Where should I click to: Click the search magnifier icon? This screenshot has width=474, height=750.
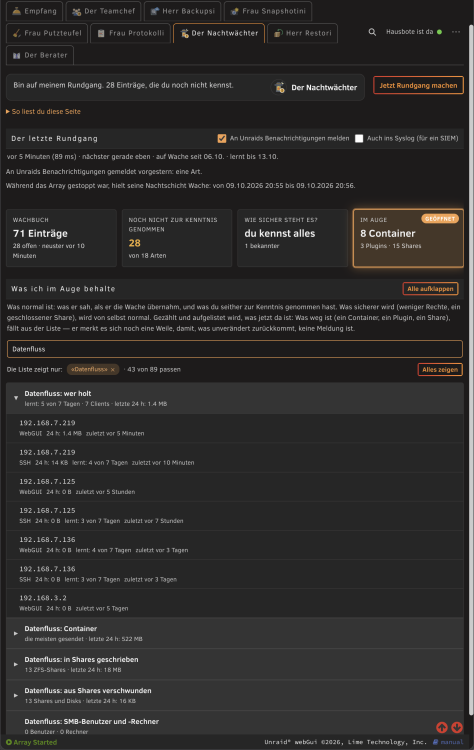[x=372, y=32]
